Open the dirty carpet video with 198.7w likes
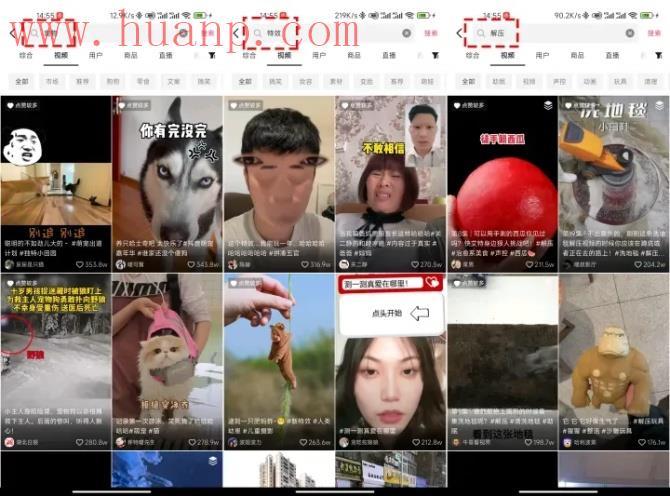Viewport: 670px width, 496px height. tap(502, 362)
